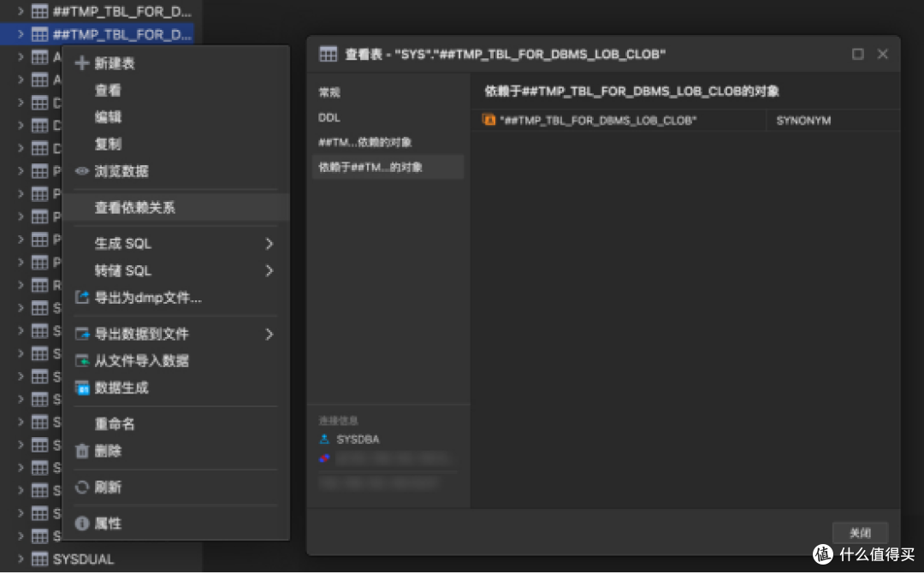
Task: Click the trash icon beside 删除
Action: [x=82, y=452]
